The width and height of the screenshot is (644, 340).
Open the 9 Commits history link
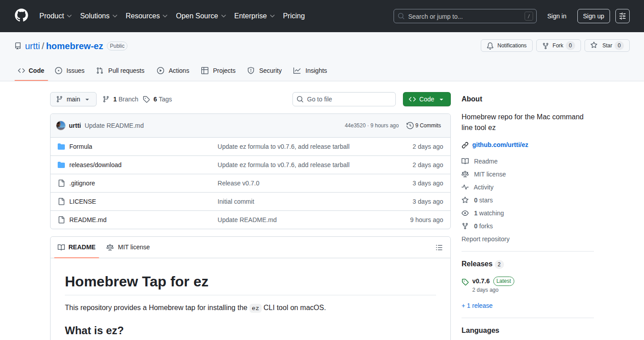pos(424,126)
